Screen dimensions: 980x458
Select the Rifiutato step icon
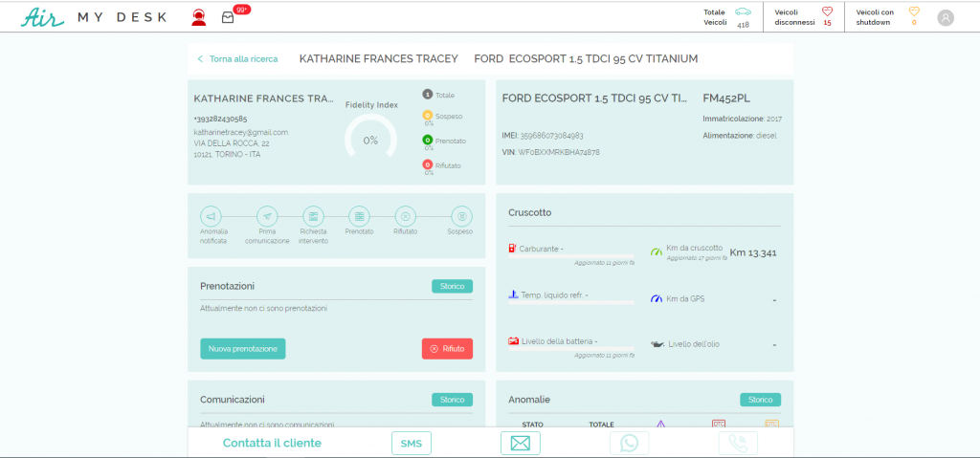(x=405, y=216)
